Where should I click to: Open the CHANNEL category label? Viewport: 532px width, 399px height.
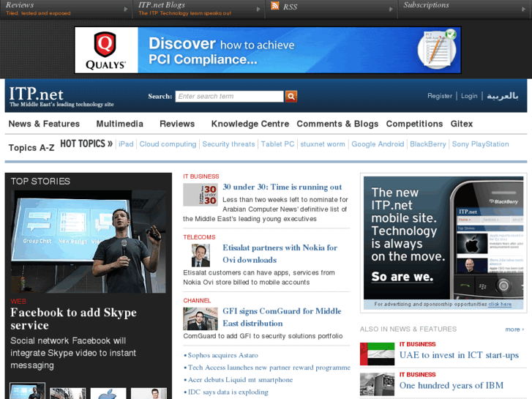click(x=197, y=300)
